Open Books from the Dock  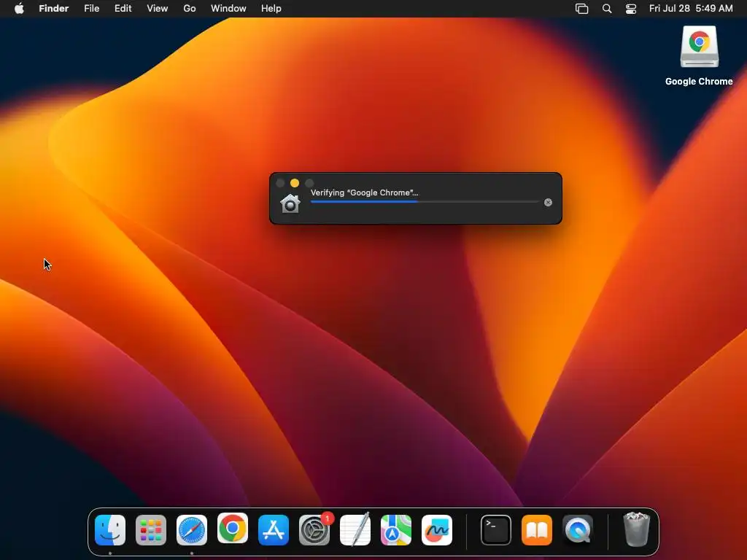[537, 530]
